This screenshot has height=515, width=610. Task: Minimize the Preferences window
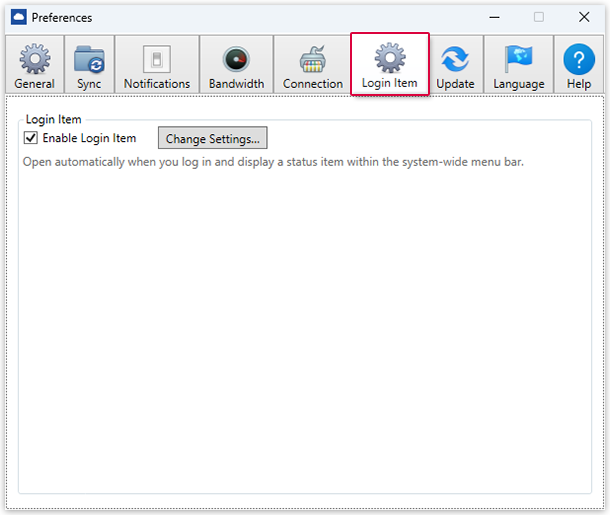(492, 17)
